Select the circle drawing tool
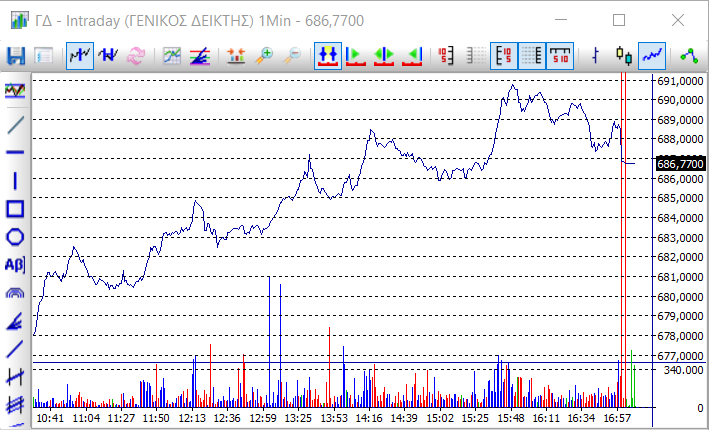The width and height of the screenshot is (709, 430). (15, 237)
